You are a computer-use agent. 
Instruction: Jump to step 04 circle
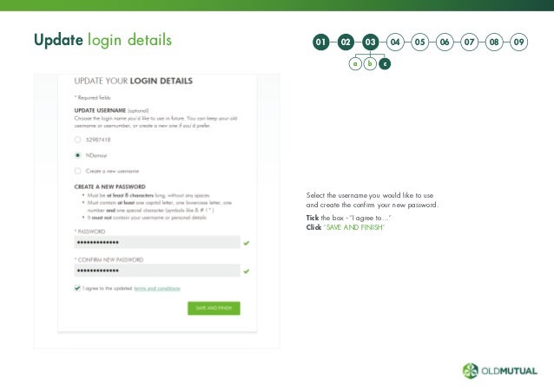(395, 42)
